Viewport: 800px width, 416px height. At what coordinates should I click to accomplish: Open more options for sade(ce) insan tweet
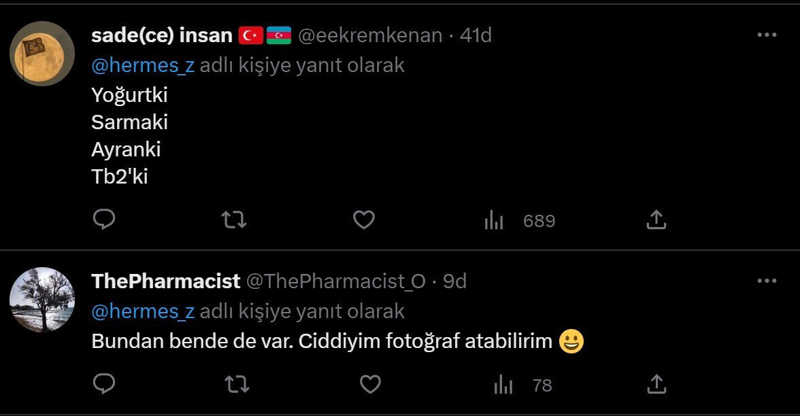point(767,35)
